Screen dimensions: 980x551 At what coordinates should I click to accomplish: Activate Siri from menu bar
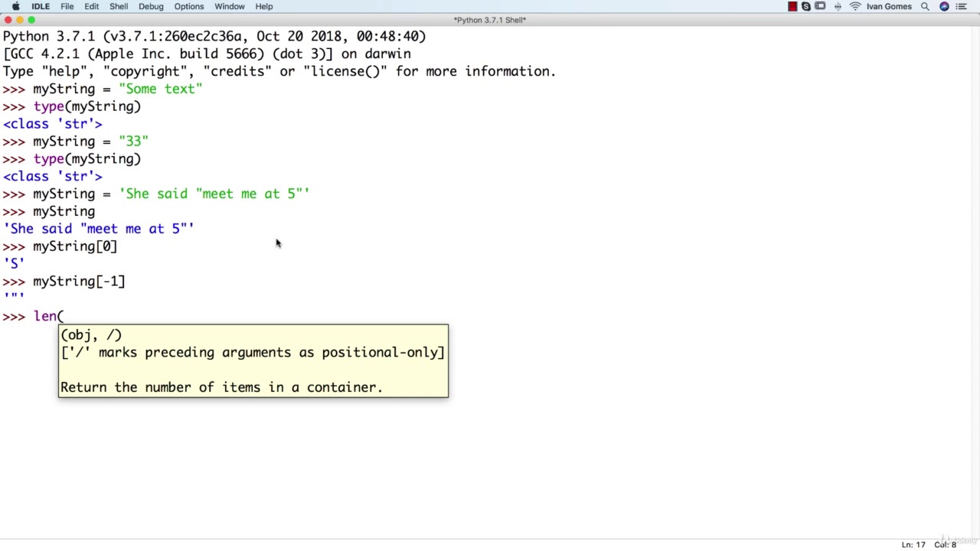click(944, 6)
